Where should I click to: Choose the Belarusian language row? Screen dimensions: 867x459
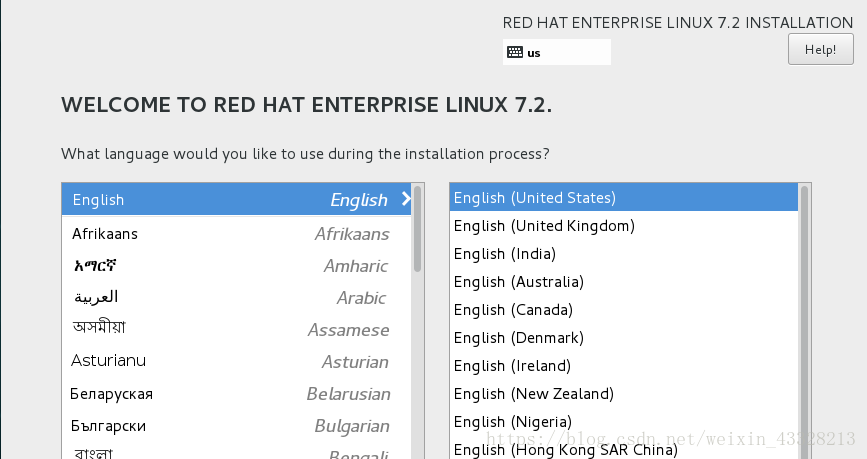pos(237,394)
